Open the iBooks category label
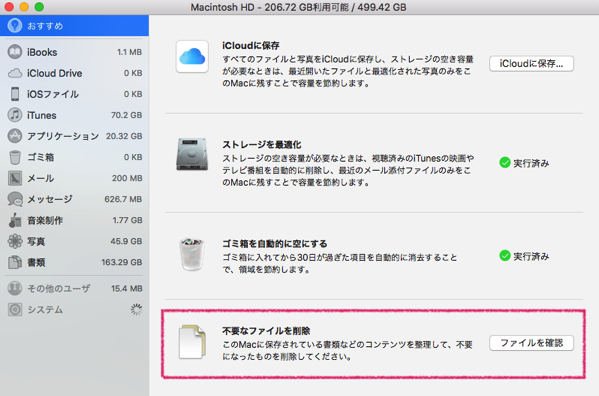This screenshot has height=396, width=599. [42, 52]
